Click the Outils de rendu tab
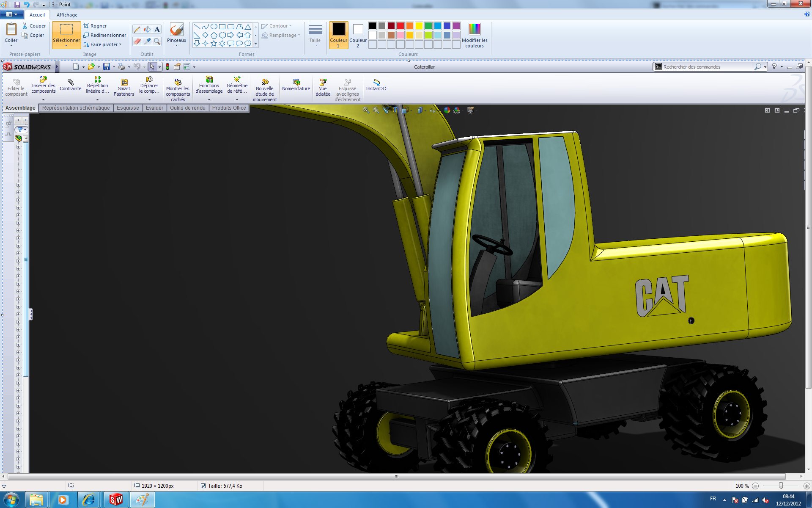Viewport: 812px width, 508px height. pyautogui.click(x=188, y=108)
